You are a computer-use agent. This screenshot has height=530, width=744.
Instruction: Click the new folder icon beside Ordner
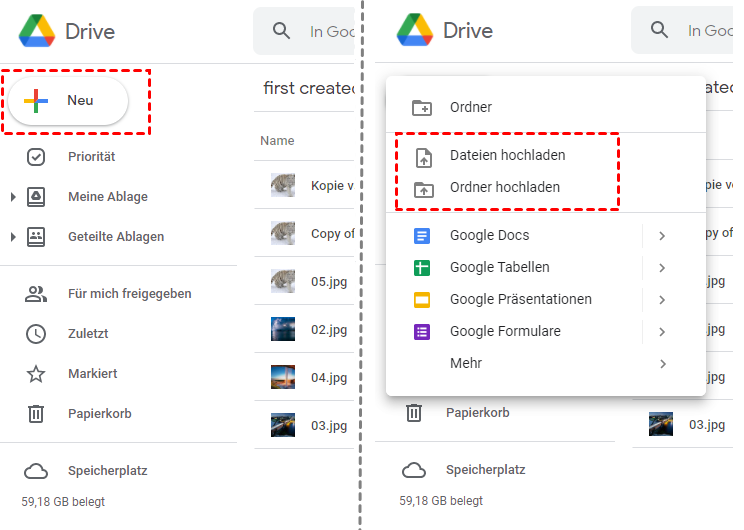click(x=422, y=108)
